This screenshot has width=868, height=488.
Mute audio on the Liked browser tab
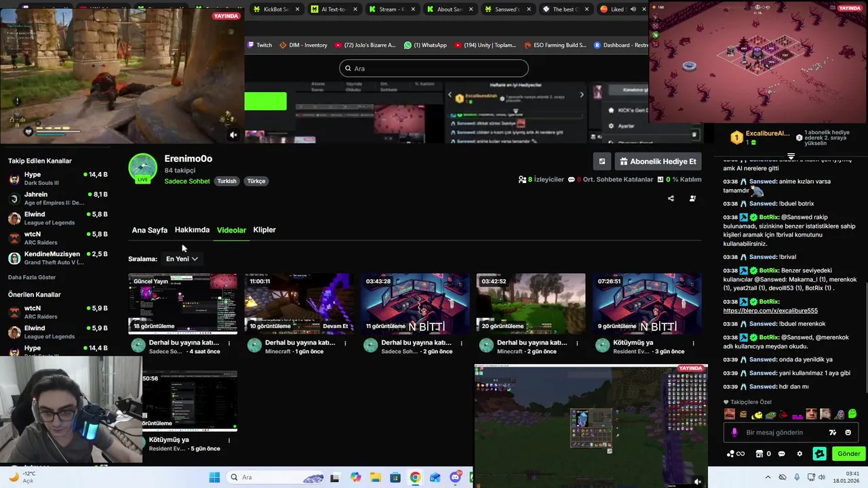(633, 9)
